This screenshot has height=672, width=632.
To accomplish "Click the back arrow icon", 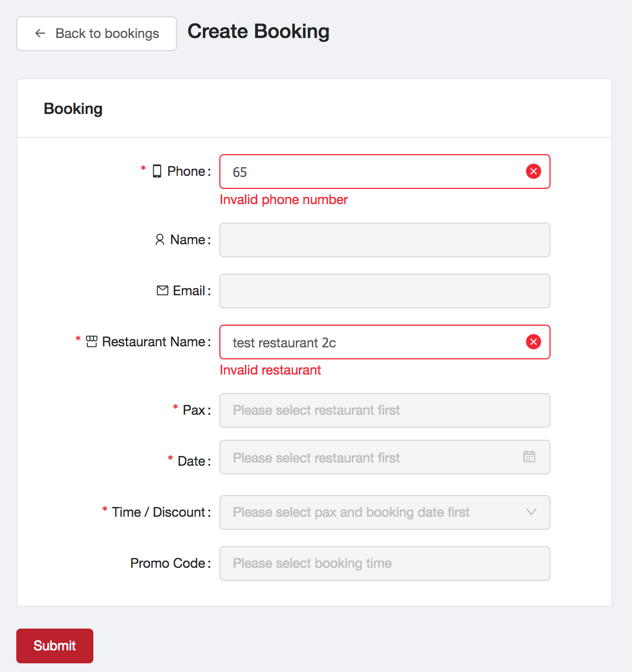I will [x=40, y=33].
